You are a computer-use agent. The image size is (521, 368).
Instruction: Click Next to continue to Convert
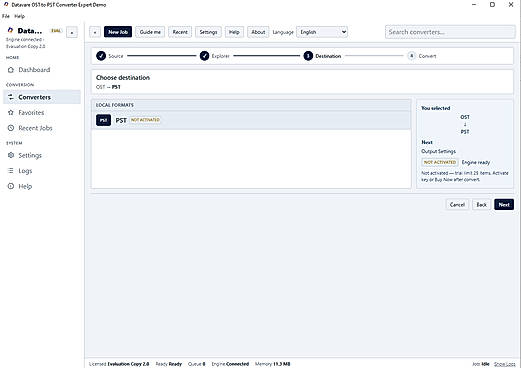click(504, 205)
